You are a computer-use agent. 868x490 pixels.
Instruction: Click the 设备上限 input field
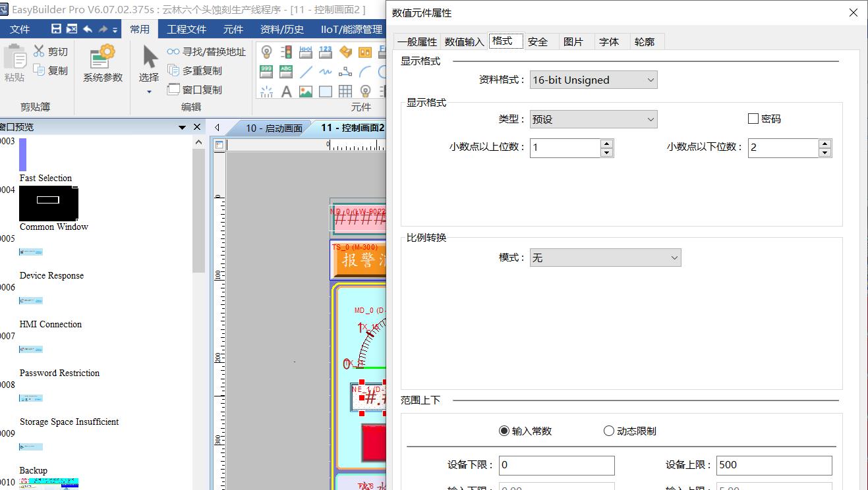click(x=774, y=465)
